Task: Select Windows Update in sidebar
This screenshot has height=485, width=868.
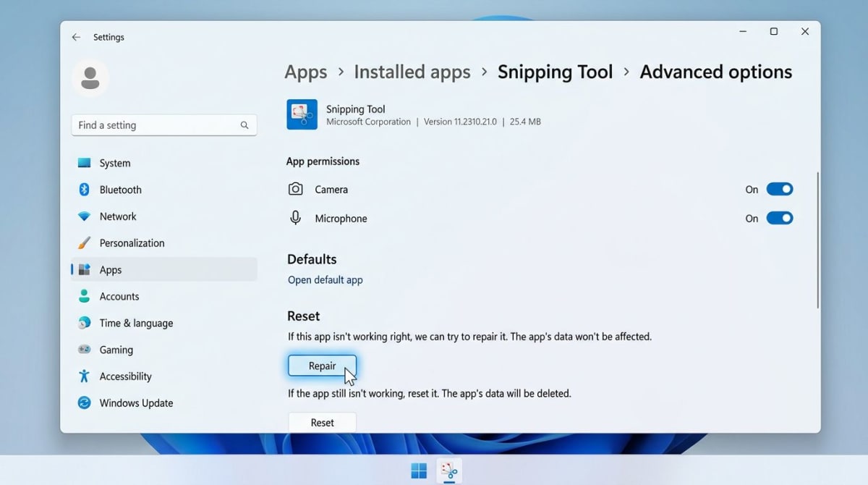Action: [x=164, y=402]
